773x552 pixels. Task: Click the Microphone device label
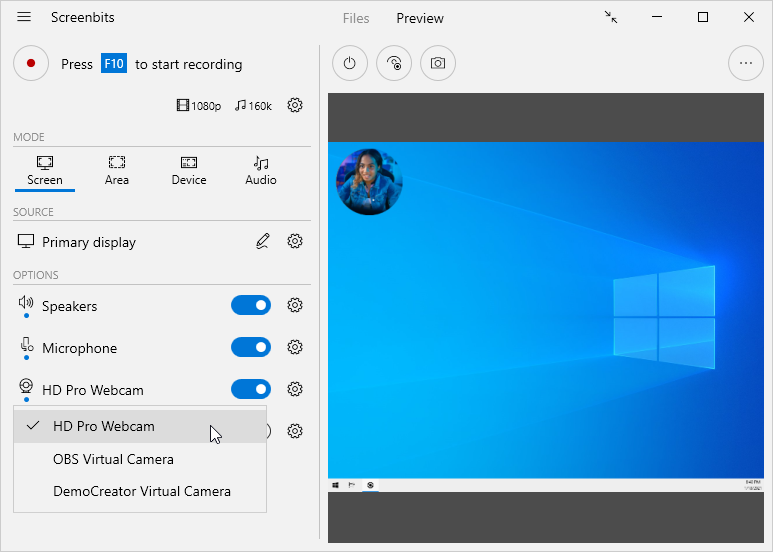[x=80, y=348]
